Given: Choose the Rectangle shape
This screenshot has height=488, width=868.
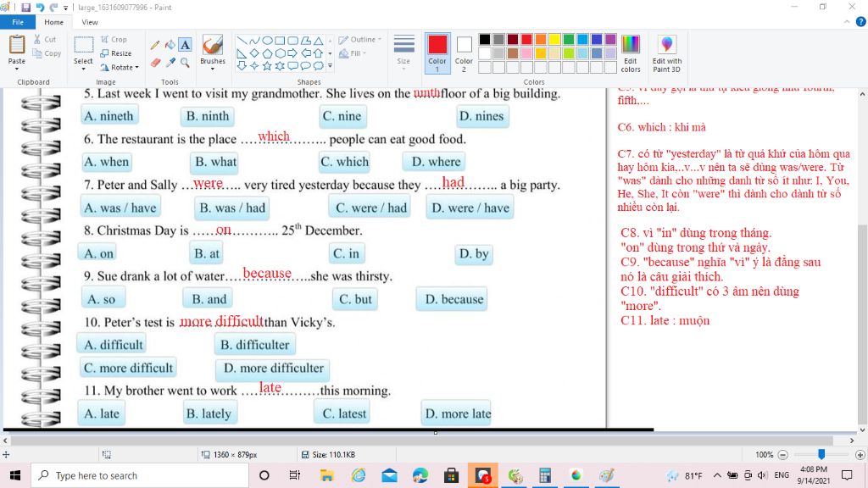Looking at the screenshot, I should pyautogui.click(x=280, y=41).
